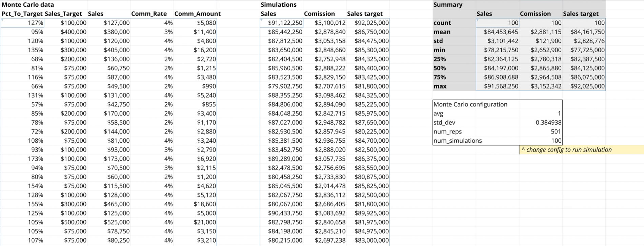Screen dimensions: 644x246
Task: Select the $91,122,250 simulation Sales cell
Action: tap(282, 23)
